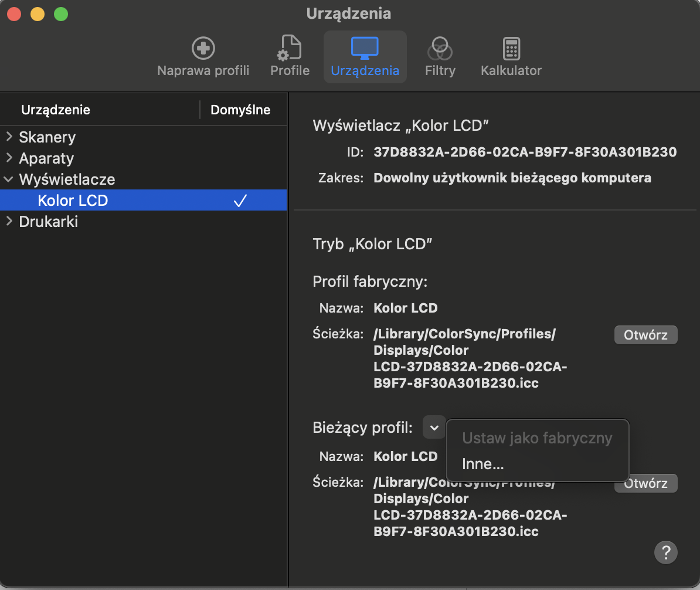700x590 pixels.
Task: Toggle default checkmark for Kolor LCD
Action: [240, 201]
